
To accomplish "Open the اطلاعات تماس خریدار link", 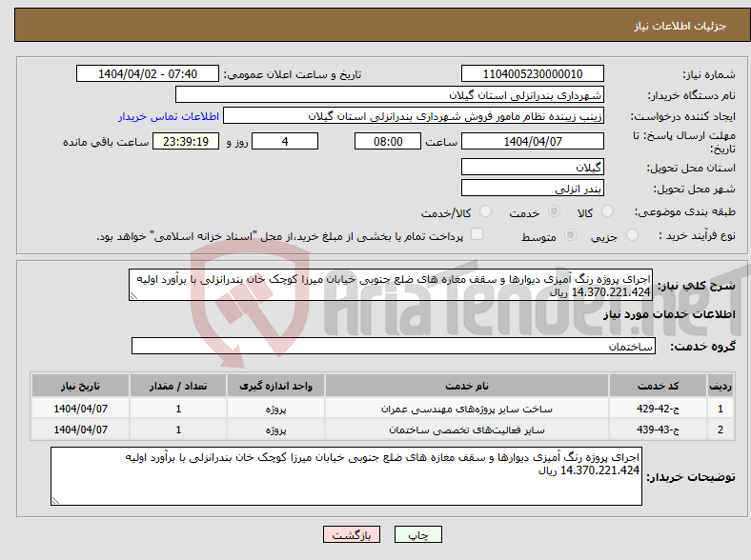I will [x=169, y=116].
